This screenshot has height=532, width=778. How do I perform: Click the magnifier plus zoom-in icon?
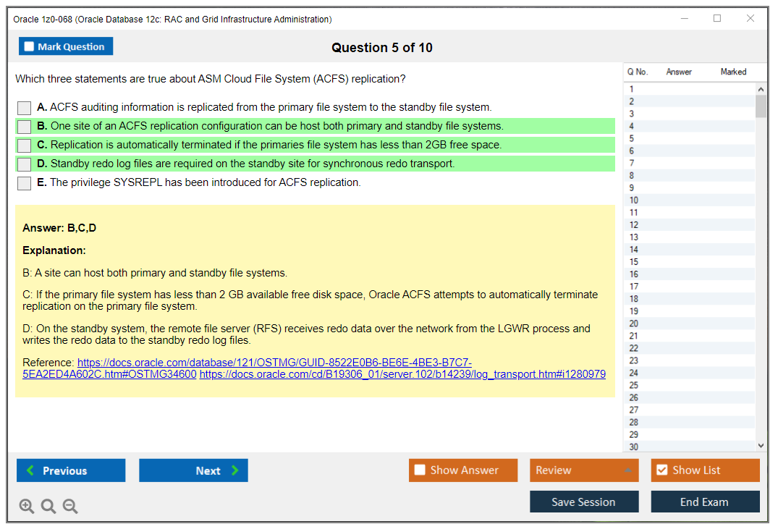point(26,506)
